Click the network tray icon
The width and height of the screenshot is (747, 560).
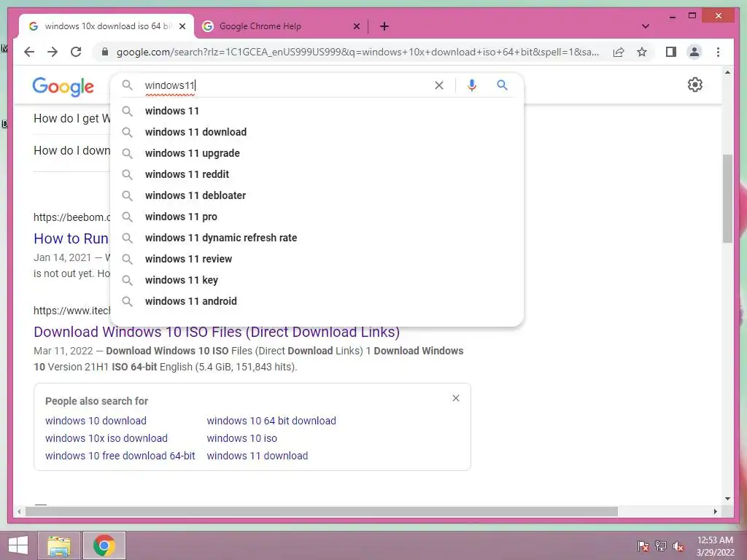tap(661, 546)
